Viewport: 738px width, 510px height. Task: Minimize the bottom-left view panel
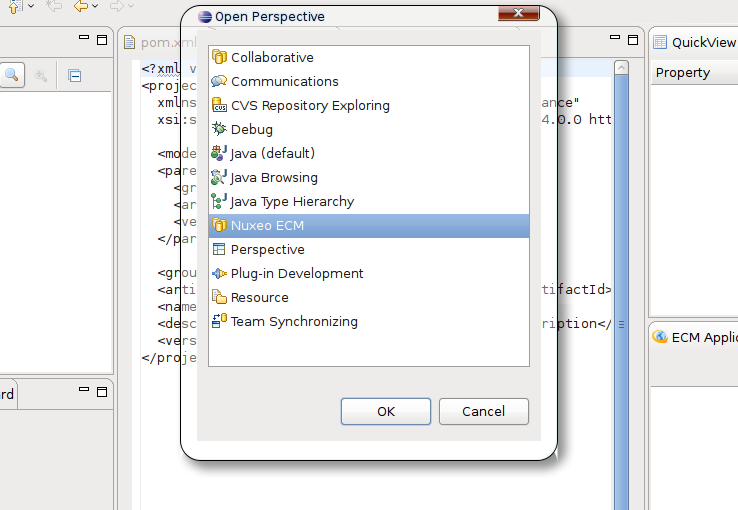[x=84, y=390]
